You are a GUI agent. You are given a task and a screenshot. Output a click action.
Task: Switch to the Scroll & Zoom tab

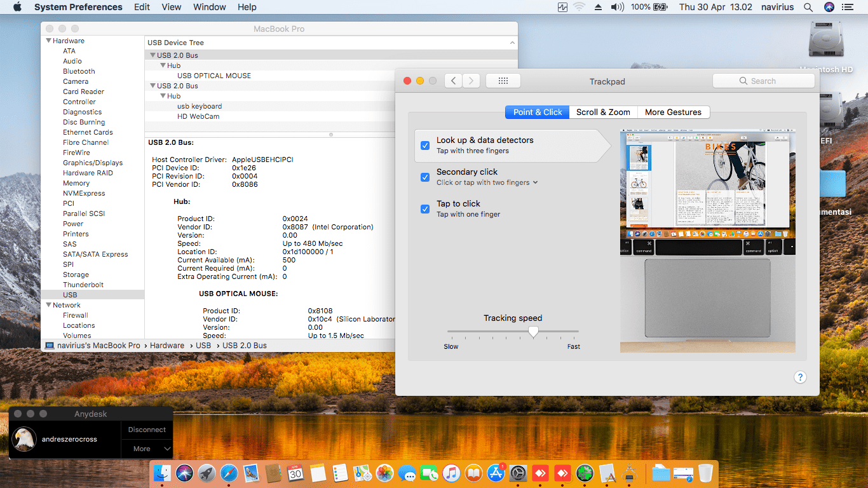[603, 112]
